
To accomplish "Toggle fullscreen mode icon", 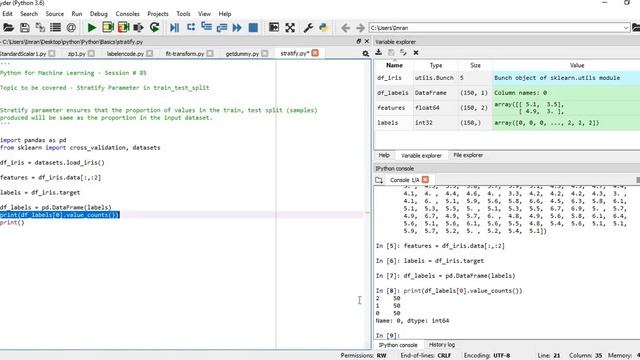I will pyautogui.click(x=290, y=28).
